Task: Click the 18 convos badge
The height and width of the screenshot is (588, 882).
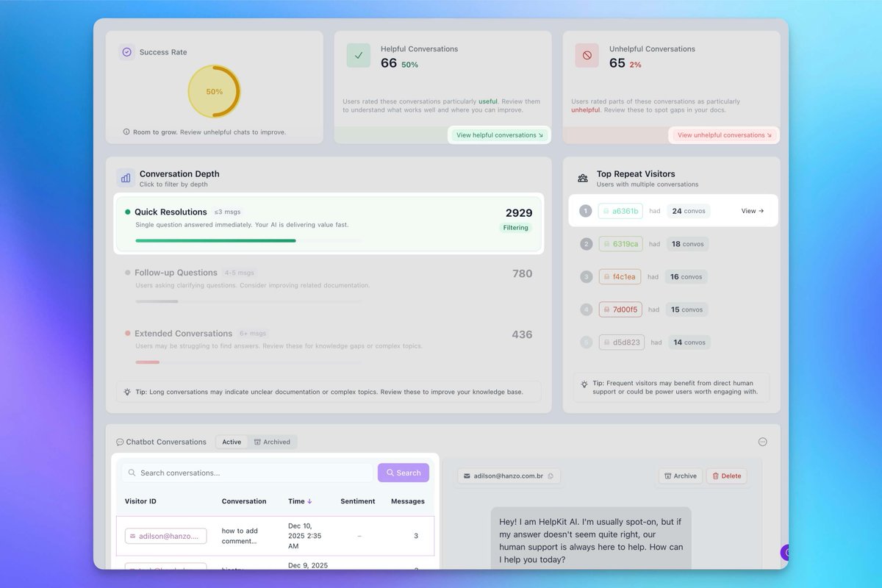Action: (687, 244)
